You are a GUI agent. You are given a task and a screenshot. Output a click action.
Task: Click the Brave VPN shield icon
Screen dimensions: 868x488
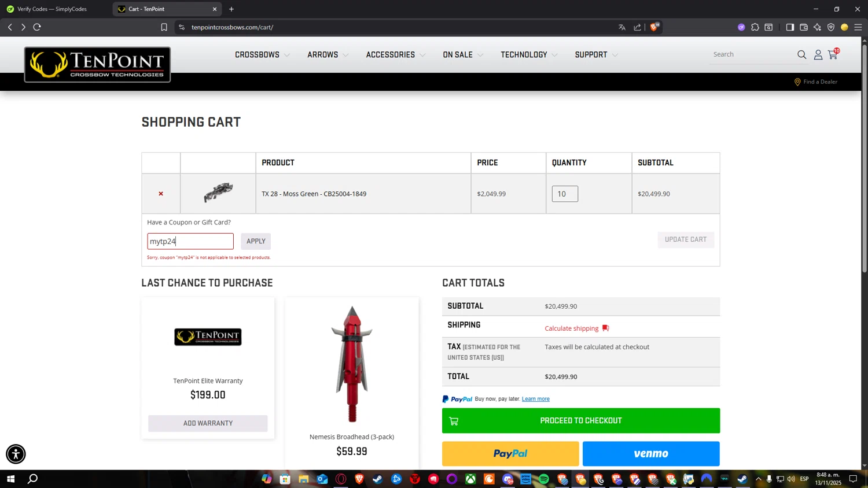831,27
